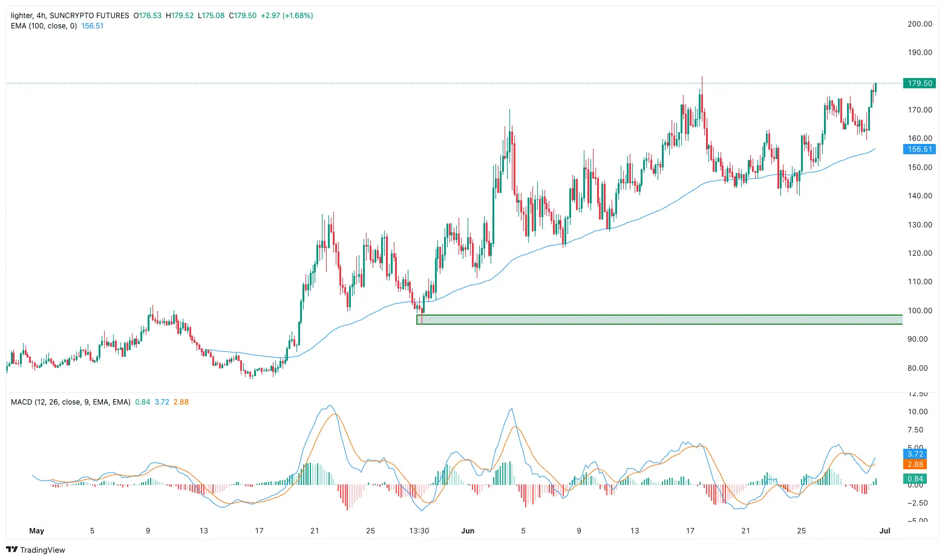Viewport: 945px width, 560px height.
Task: Click the blue 3.72 value in MACD legend
Action: click(162, 402)
